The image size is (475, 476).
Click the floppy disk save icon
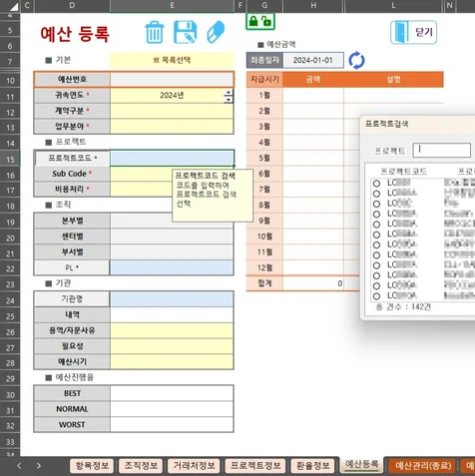coord(186,32)
